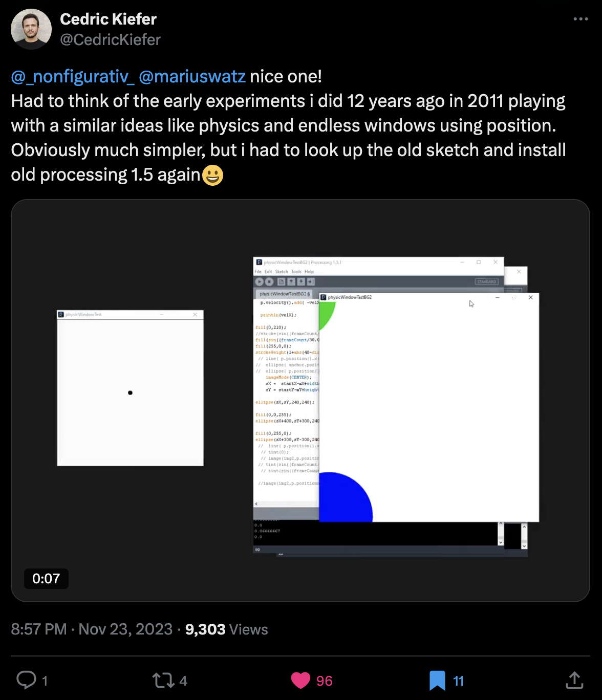Click the Open sketch icon in Processing toolbar
Screen dimensions: 602x700
tap(291, 281)
